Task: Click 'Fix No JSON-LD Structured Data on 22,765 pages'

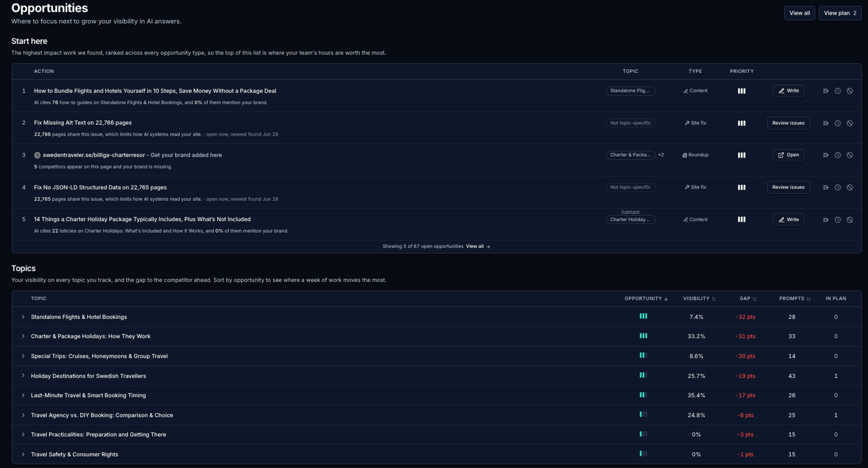Action: coord(100,187)
